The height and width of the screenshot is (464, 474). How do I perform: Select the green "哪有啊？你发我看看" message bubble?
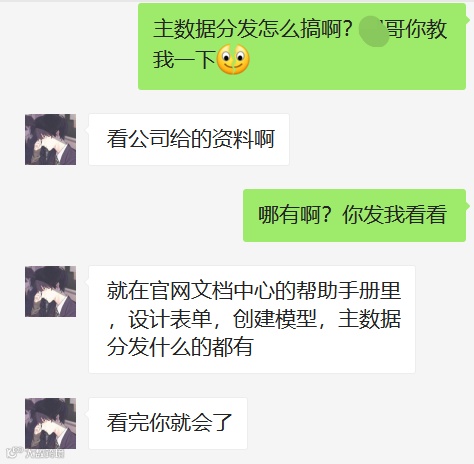tap(354, 215)
